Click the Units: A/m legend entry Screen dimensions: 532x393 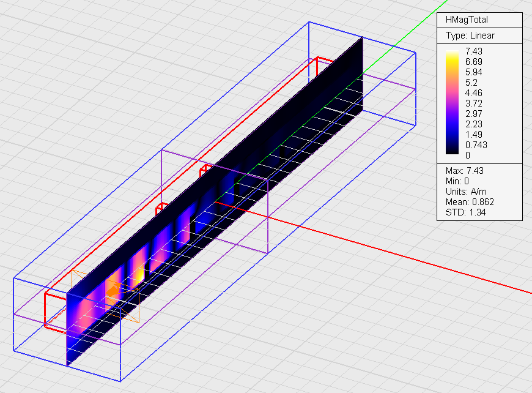coord(466,192)
